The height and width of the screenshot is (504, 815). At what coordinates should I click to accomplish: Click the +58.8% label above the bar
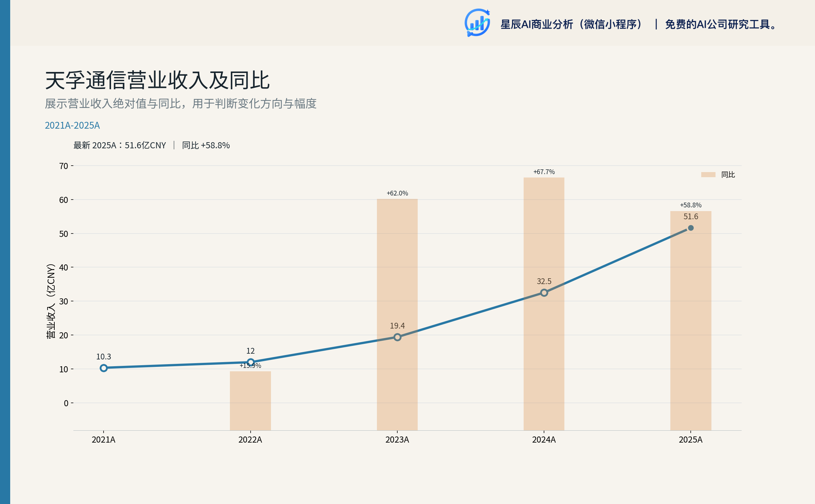pos(691,205)
